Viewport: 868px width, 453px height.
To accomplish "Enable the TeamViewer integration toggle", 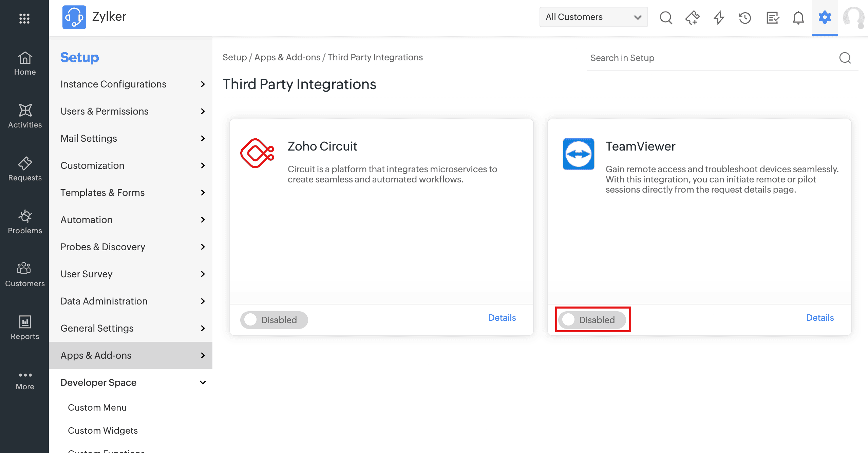I will [x=592, y=320].
